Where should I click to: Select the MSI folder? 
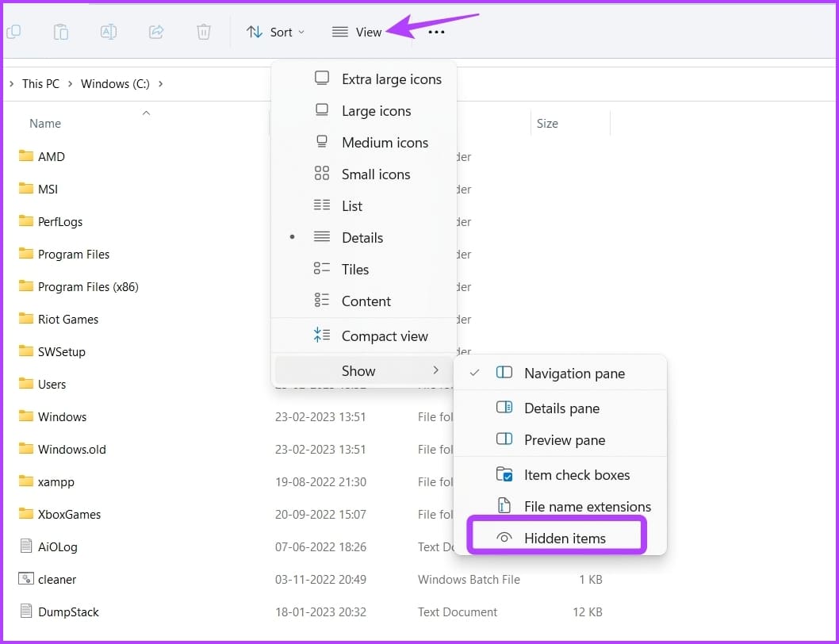38,189
